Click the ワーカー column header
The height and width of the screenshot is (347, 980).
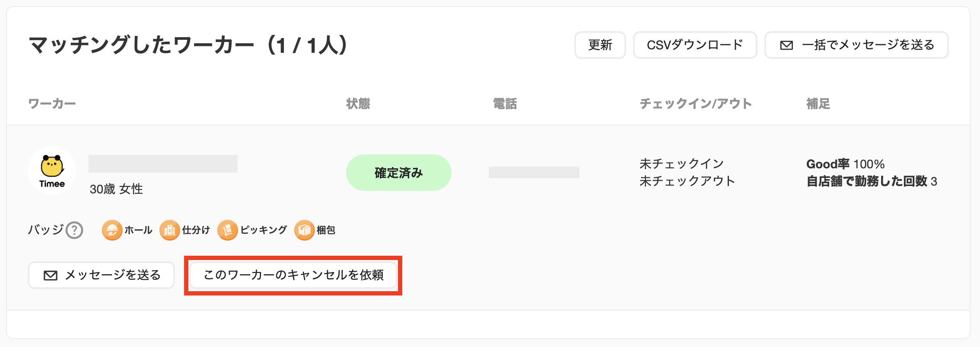pos(52,104)
